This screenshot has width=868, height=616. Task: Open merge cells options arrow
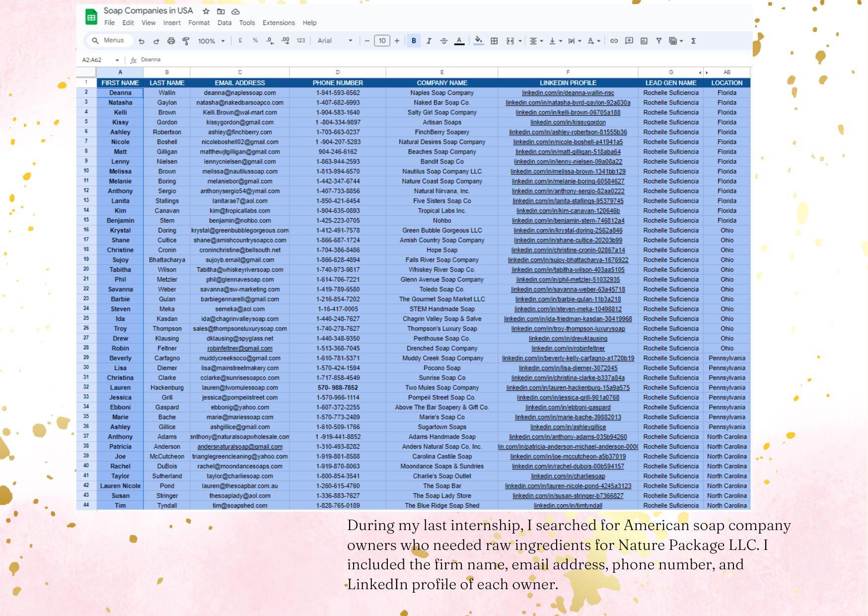pyautogui.click(x=520, y=41)
